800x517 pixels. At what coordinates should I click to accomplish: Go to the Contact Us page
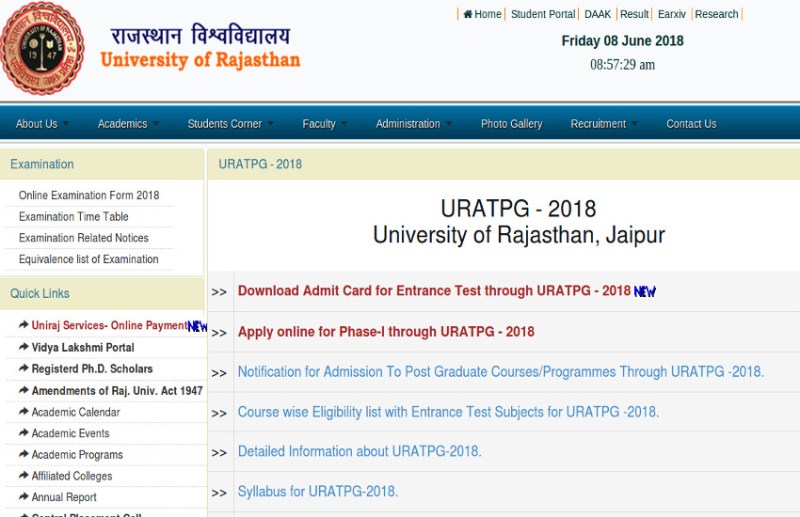(x=691, y=124)
